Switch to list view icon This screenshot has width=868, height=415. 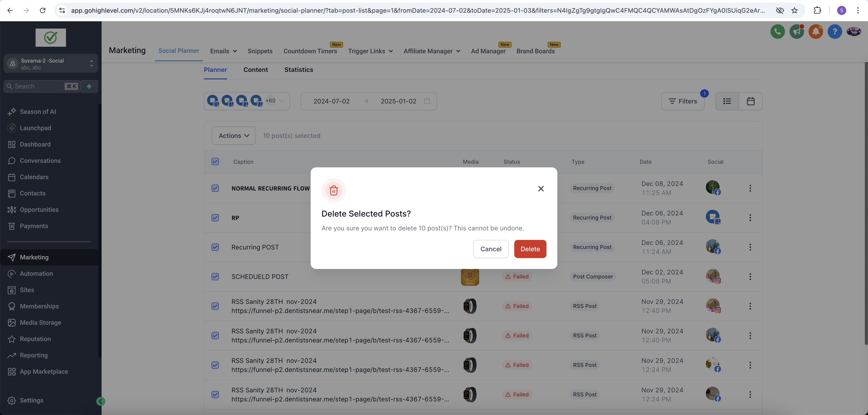[x=727, y=101]
